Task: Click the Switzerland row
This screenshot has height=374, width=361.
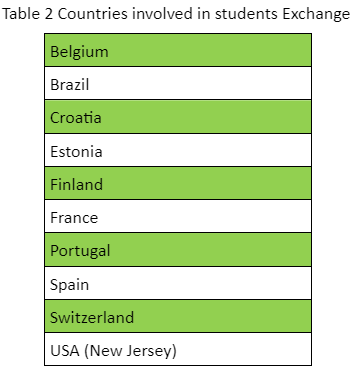Action: point(178,316)
